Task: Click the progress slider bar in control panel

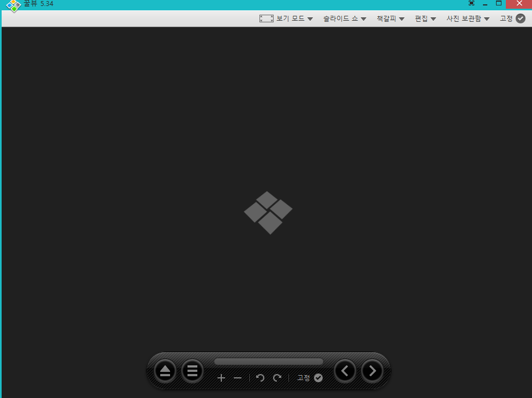Action: (268, 362)
